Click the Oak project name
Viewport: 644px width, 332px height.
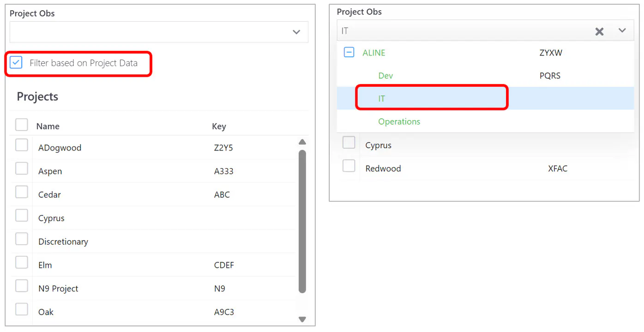coord(46,312)
